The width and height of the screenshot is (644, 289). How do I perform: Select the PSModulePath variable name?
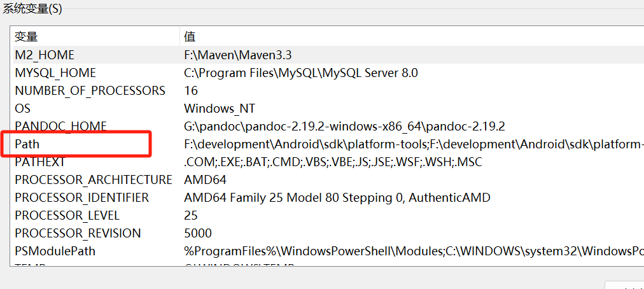coord(55,251)
